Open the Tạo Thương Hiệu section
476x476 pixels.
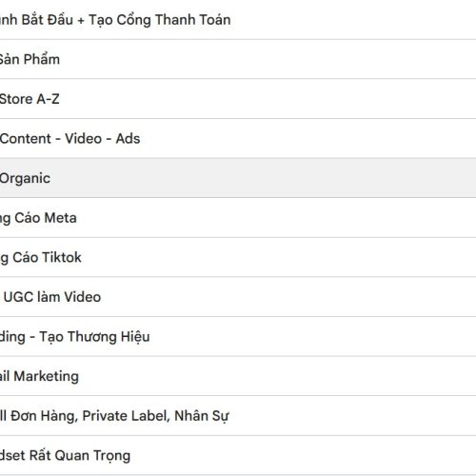click(238, 336)
